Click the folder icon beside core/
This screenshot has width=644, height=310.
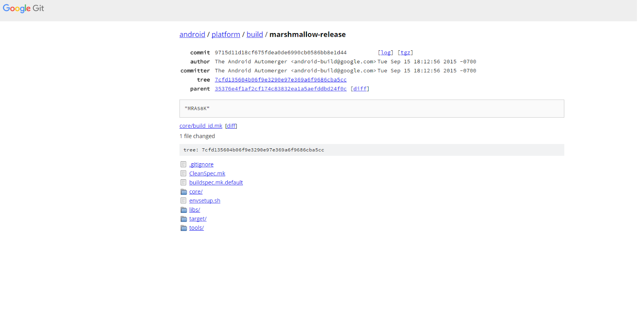click(x=184, y=192)
